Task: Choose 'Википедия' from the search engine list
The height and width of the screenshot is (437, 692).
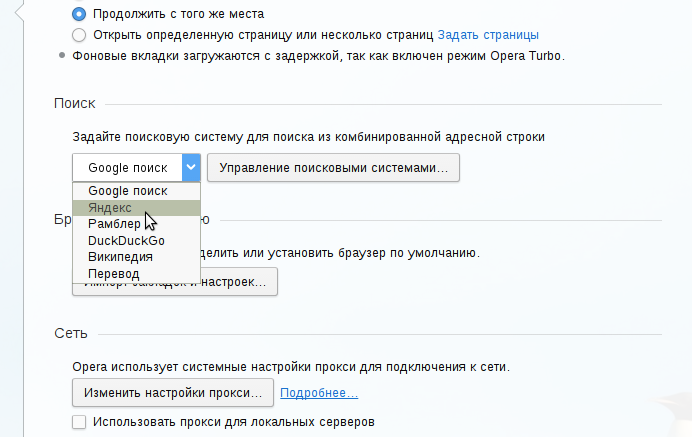Action: tap(136, 257)
